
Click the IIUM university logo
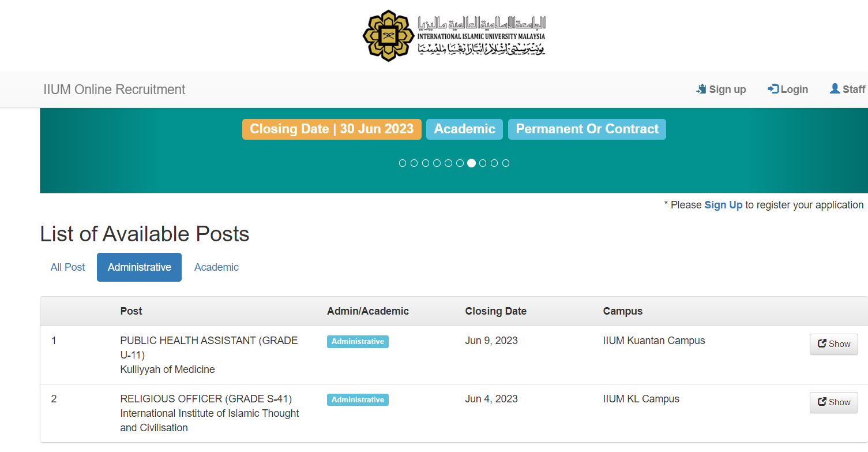tap(454, 36)
